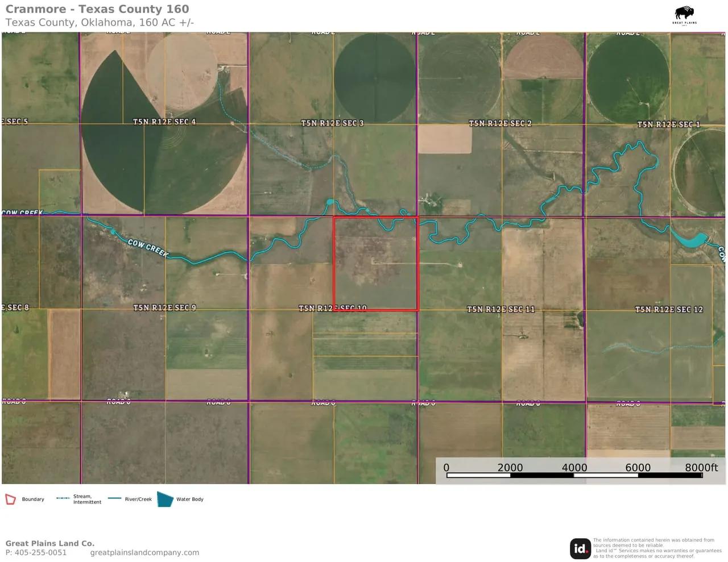The width and height of the screenshot is (728, 562).
Task: Click the 8000ft scale bar label
Action: pyautogui.click(x=701, y=467)
